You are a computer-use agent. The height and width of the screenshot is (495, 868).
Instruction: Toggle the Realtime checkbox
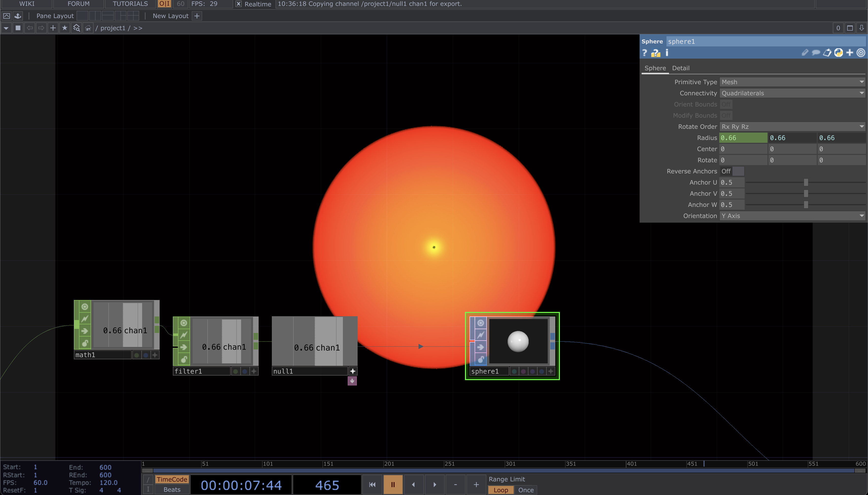click(239, 4)
